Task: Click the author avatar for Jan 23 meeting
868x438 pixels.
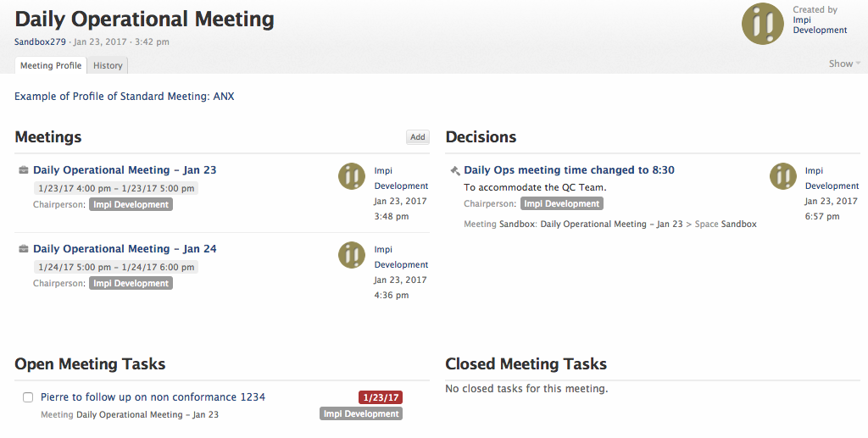Action: 352,176
